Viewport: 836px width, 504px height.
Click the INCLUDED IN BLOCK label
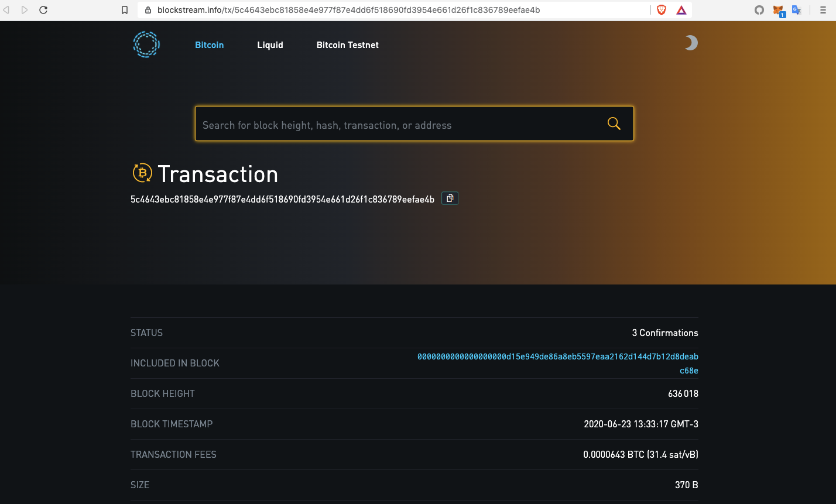175,363
